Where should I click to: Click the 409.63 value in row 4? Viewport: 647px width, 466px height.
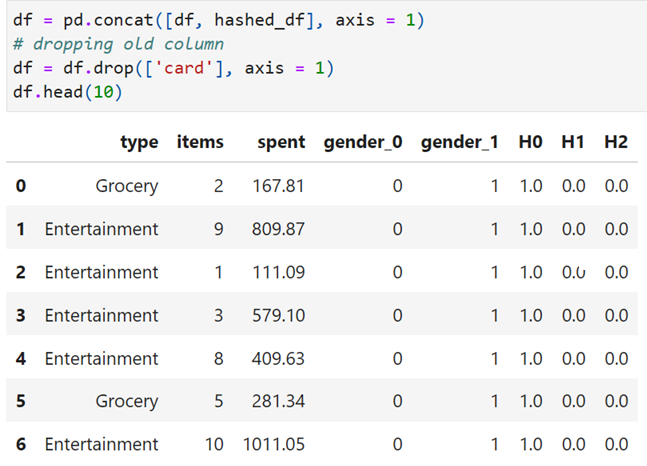pos(278,359)
